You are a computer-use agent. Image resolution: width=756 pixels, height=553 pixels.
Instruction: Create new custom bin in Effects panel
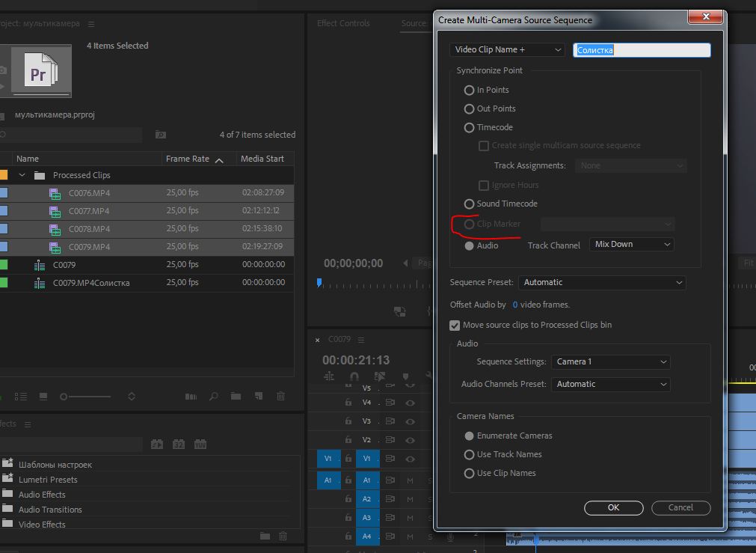point(265,536)
